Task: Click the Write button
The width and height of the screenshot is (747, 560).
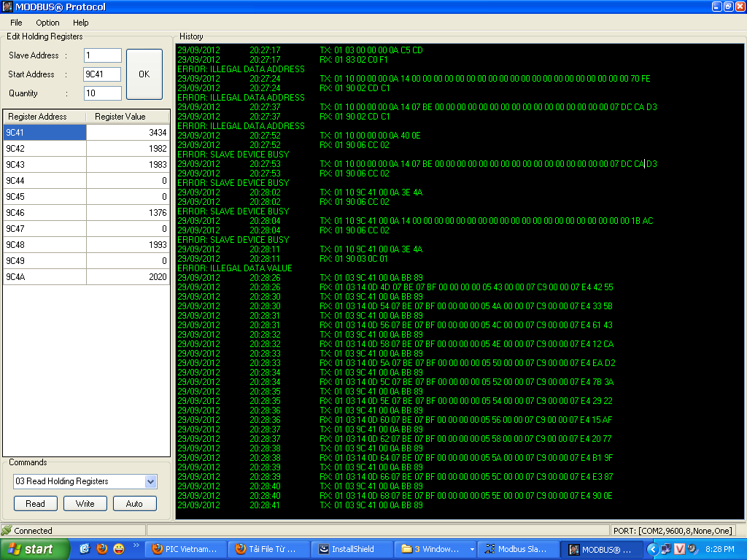Action: 85,503
